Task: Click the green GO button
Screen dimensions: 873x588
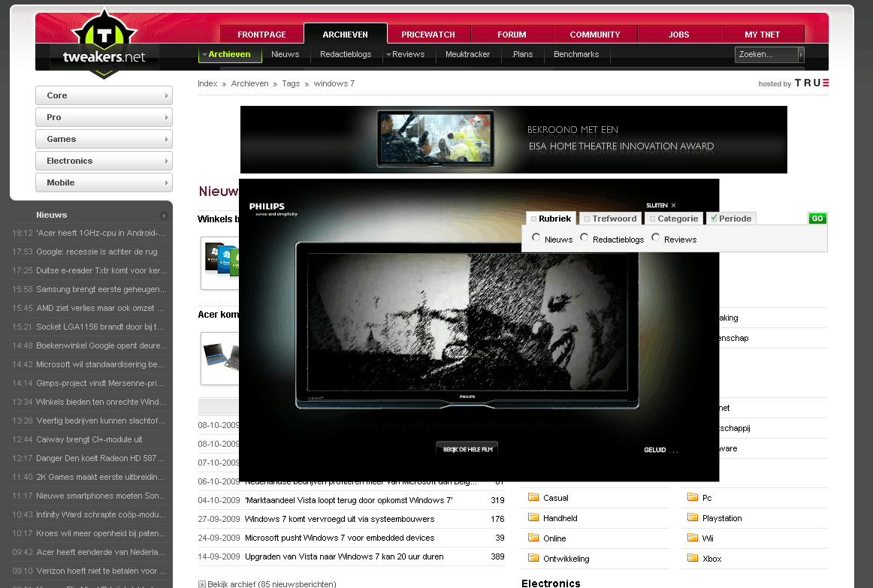Action: click(x=817, y=219)
